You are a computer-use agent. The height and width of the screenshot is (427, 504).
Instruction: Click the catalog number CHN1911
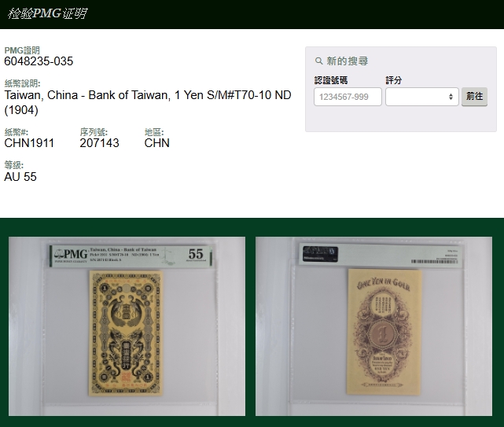pos(29,143)
